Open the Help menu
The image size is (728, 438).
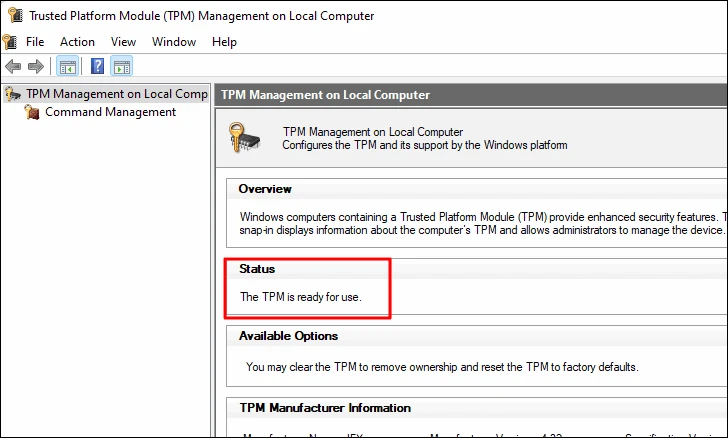pos(224,42)
